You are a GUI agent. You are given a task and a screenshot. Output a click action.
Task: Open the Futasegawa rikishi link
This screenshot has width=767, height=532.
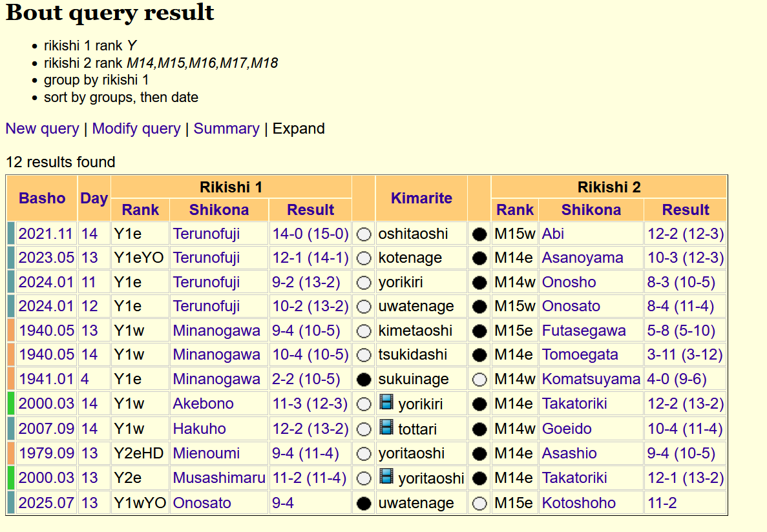[583, 331]
